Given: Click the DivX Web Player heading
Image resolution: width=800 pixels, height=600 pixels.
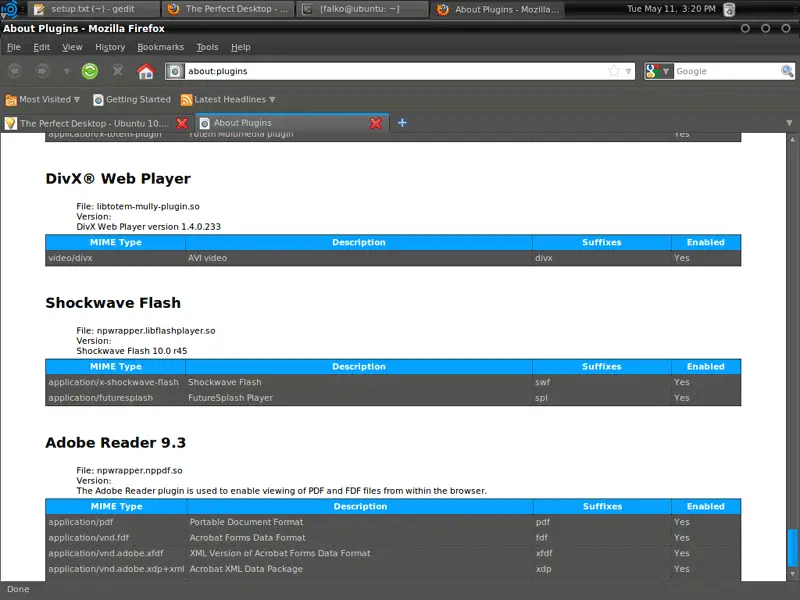Looking at the screenshot, I should (118, 179).
